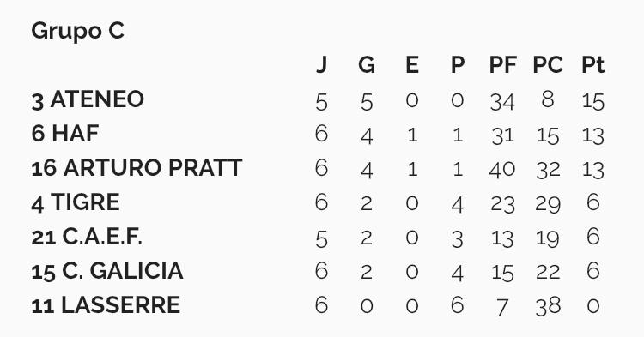Select the 15 C. GALICIA team
644x337 pixels.
point(107,271)
